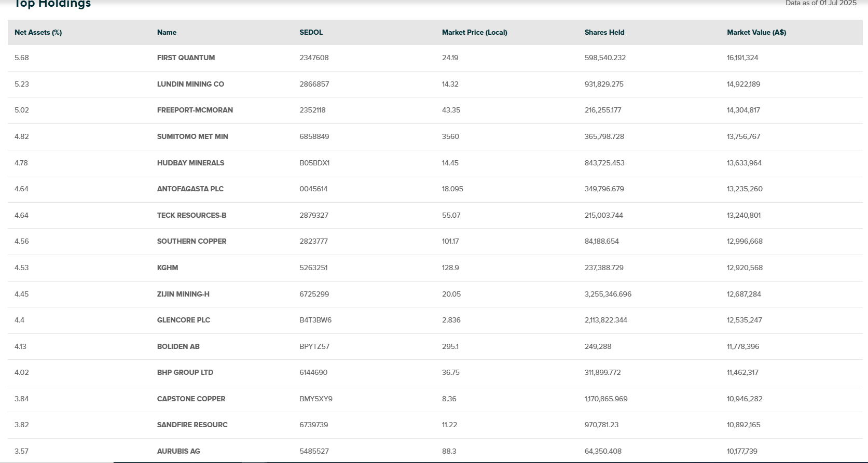Click the Name column header
Screen dimensions: 868x463
[167, 32]
